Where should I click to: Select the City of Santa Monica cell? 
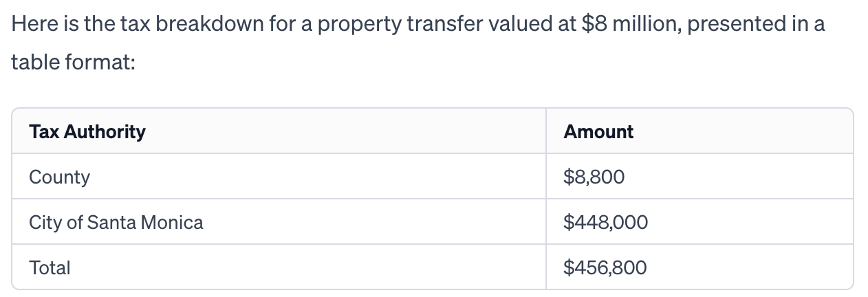116,222
